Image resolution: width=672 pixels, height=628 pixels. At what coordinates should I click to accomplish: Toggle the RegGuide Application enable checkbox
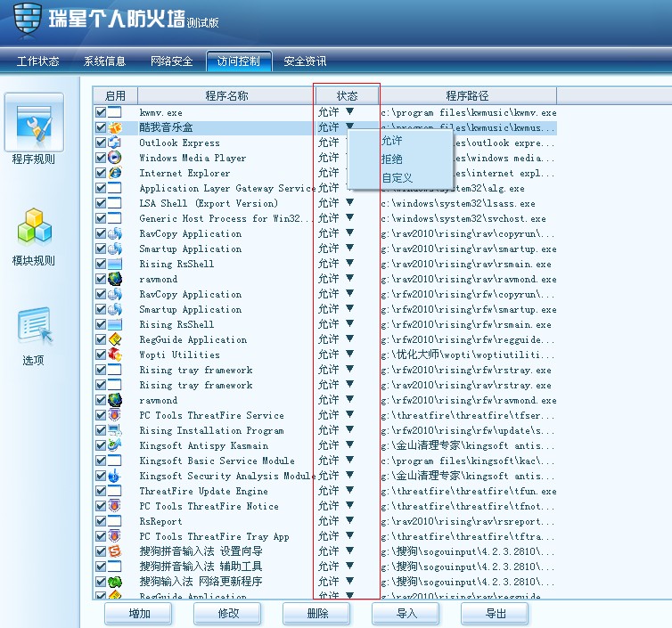101,339
